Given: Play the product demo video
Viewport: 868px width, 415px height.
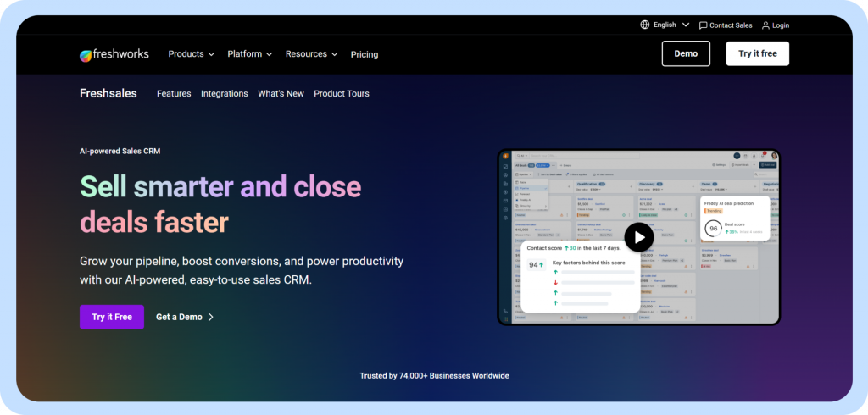Looking at the screenshot, I should [x=638, y=237].
